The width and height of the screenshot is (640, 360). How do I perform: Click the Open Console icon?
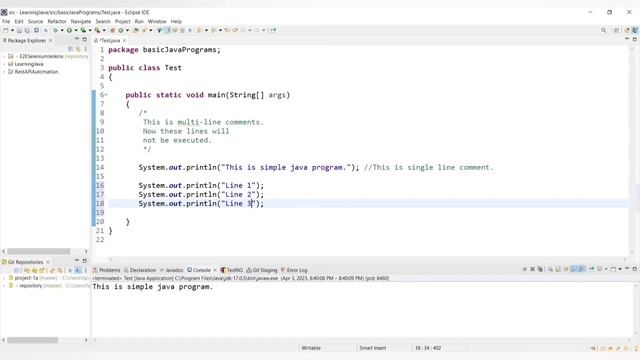[x=613, y=269]
